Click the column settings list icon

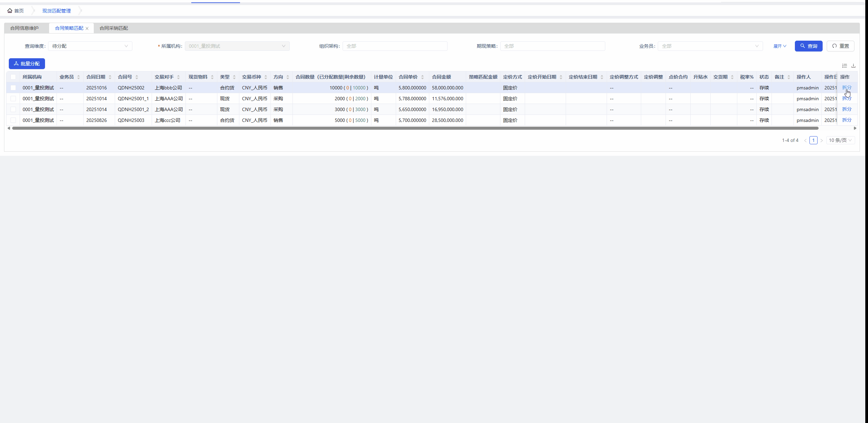click(844, 66)
